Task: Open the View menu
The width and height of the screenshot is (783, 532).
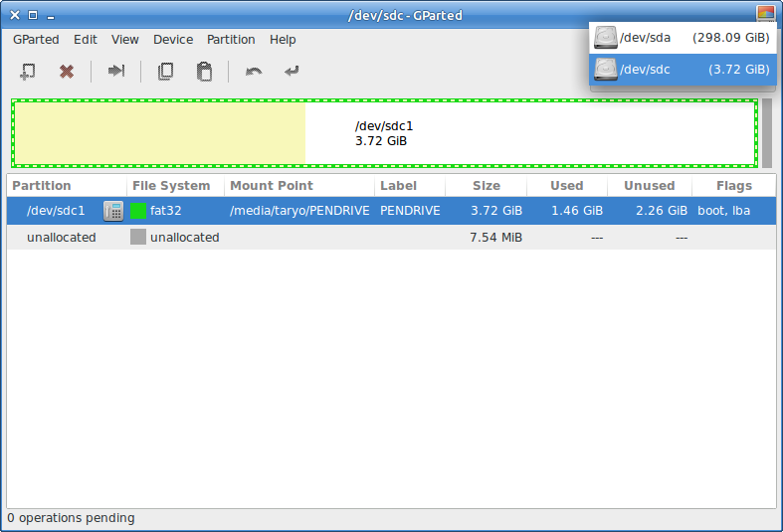Action: click(124, 40)
